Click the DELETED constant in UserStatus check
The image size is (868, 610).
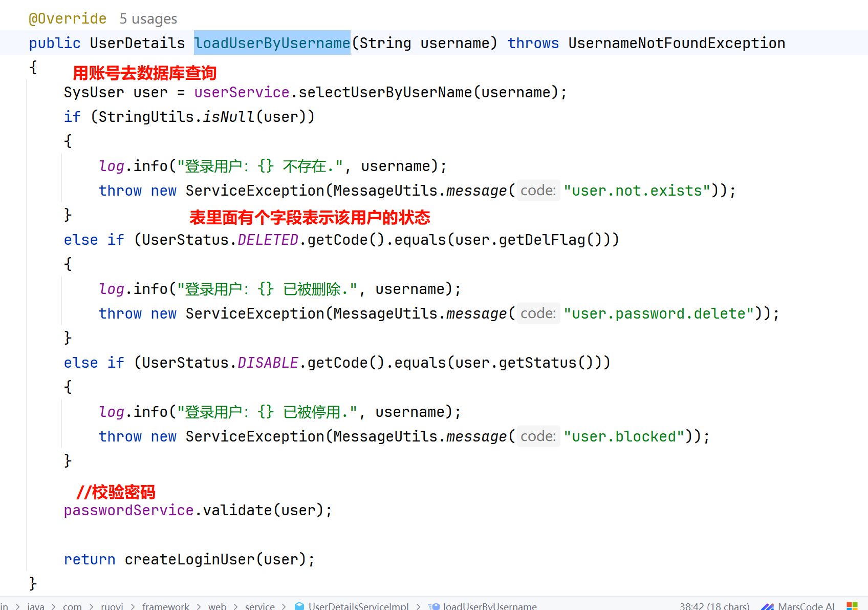pyautogui.click(x=268, y=240)
